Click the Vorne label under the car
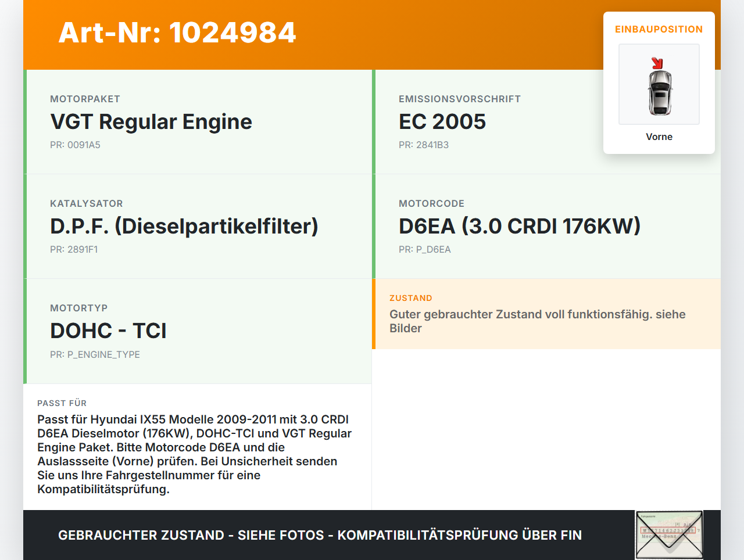The width and height of the screenshot is (744, 560). click(x=659, y=137)
